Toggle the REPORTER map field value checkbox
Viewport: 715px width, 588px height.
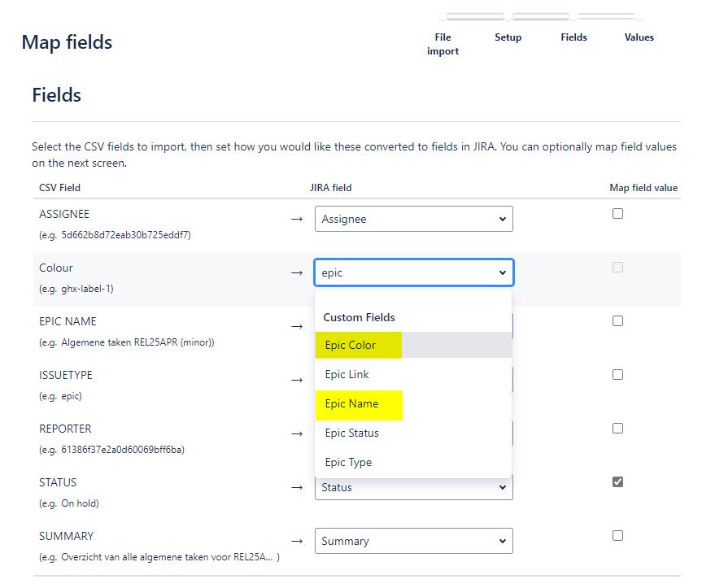tap(617, 429)
